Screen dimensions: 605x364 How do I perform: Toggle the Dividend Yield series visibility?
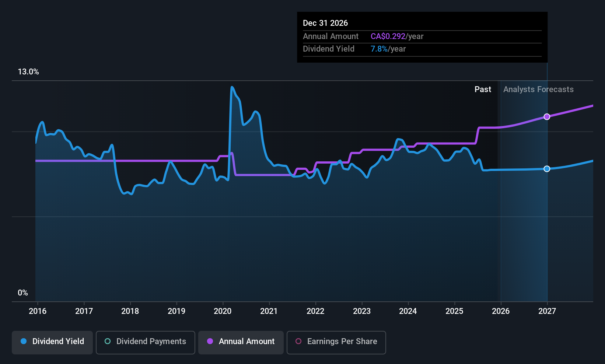point(52,342)
